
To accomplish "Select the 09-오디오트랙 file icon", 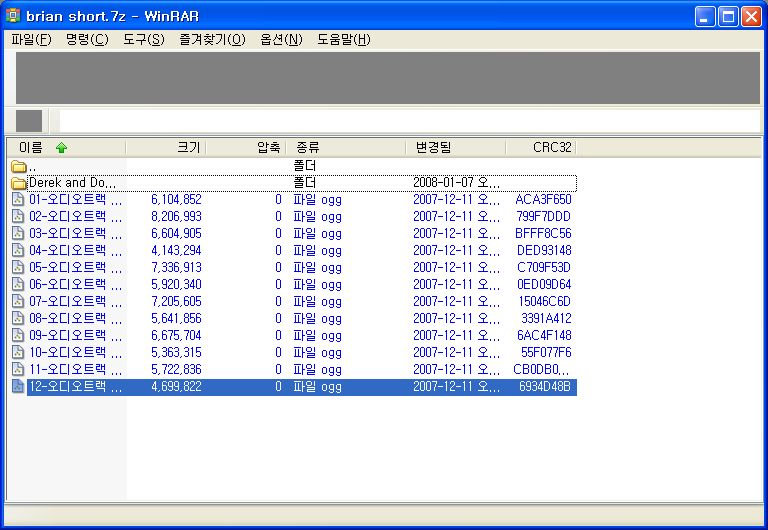I will pos(18,335).
